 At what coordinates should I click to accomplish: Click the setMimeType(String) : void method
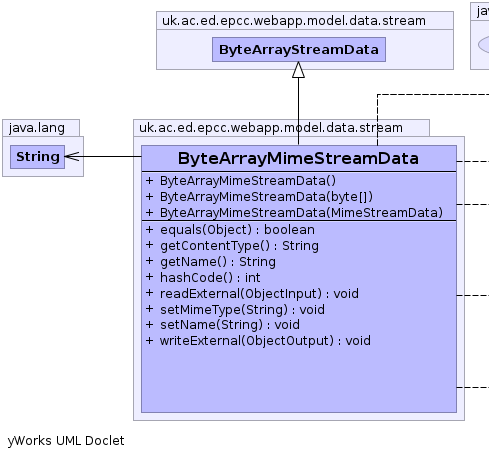click(x=235, y=310)
